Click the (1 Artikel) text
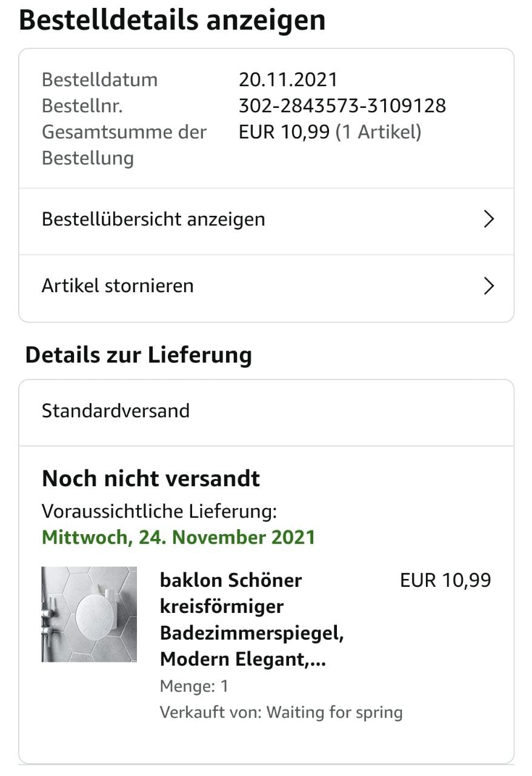Image resolution: width=532 pixels, height=776 pixels. coord(379,132)
